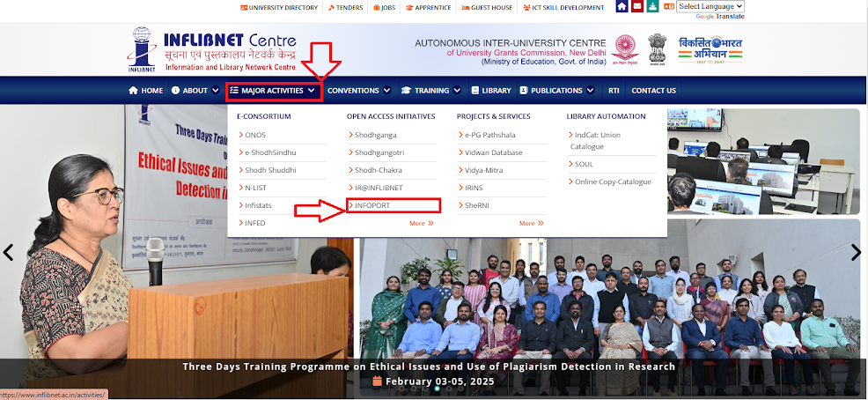This screenshot has height=400, width=868.
Task: Click the E-CONSORTIUM column heading
Action: coord(263,116)
